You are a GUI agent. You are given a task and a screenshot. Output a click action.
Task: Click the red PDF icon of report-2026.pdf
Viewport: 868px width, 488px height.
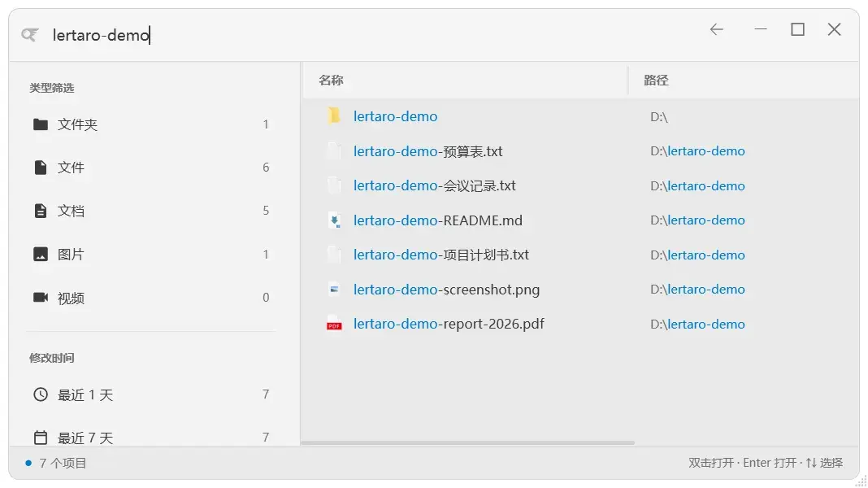(334, 324)
